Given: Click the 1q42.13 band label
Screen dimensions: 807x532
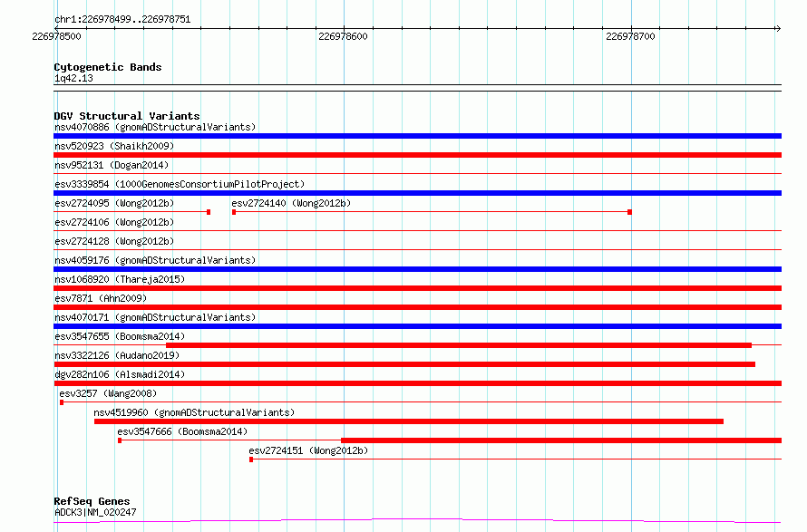Looking at the screenshot, I should tap(73, 78).
